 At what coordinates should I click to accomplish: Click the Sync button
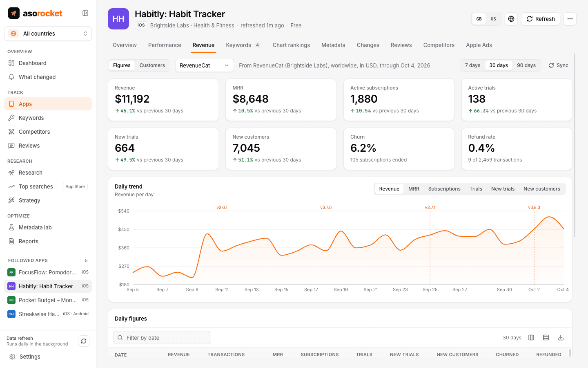click(558, 65)
